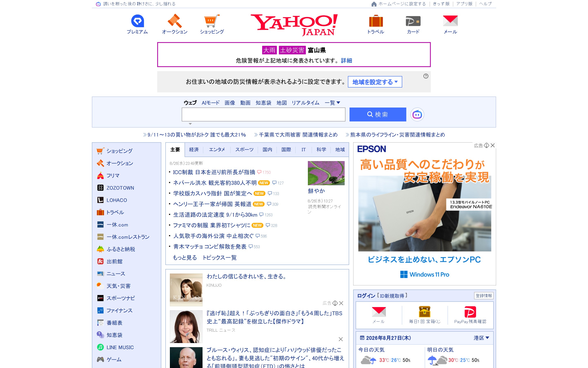
Task: Click the ホームページに設定する home link
Action: click(399, 4)
